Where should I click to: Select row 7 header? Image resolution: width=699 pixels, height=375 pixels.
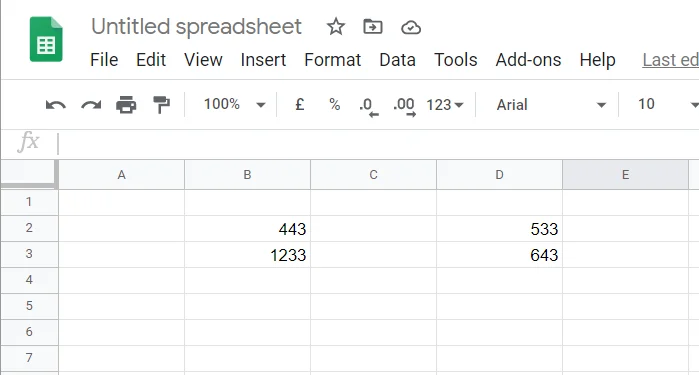[29, 358]
